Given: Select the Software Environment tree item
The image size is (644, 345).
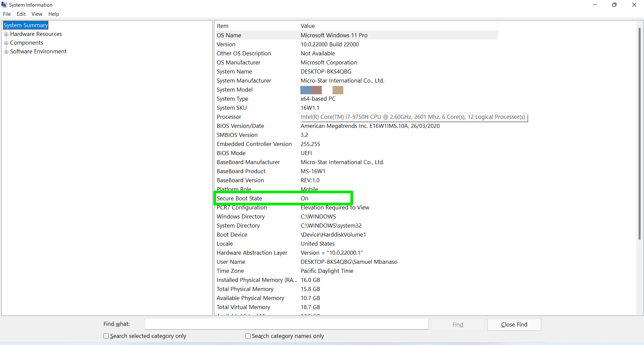Looking at the screenshot, I should tap(38, 51).
